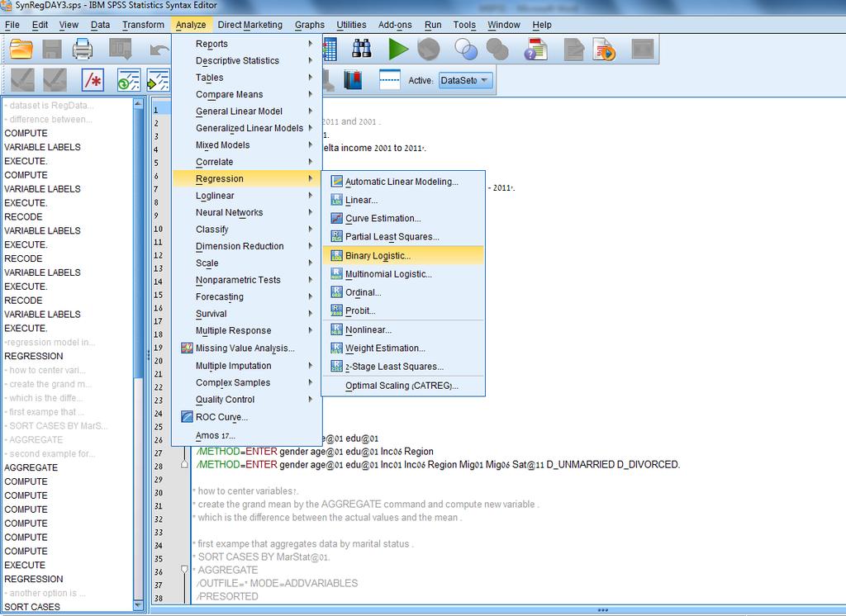Select Binary Logistic from Regression submenu

coord(403,256)
